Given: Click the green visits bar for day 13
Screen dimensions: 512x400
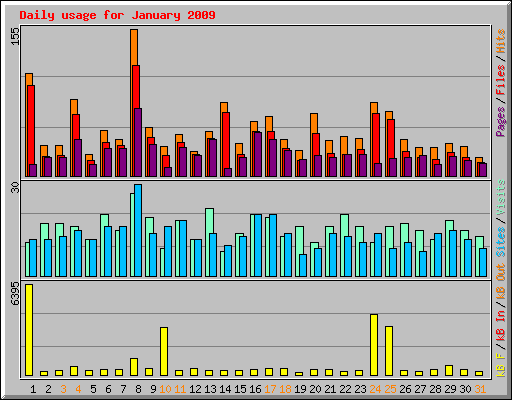Looking at the screenshot, I should coord(210,221).
